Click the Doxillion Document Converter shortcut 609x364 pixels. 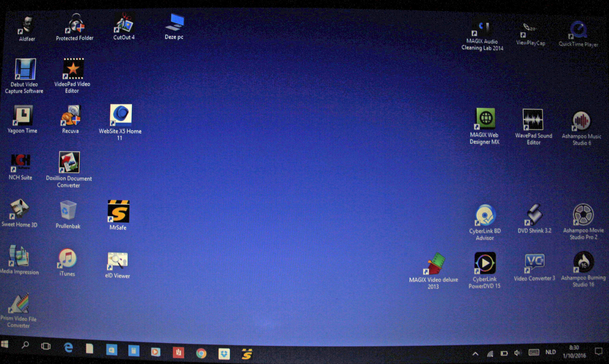[69, 162]
